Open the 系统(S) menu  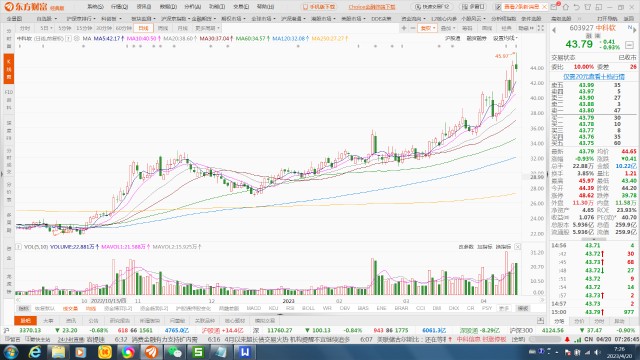95,7
